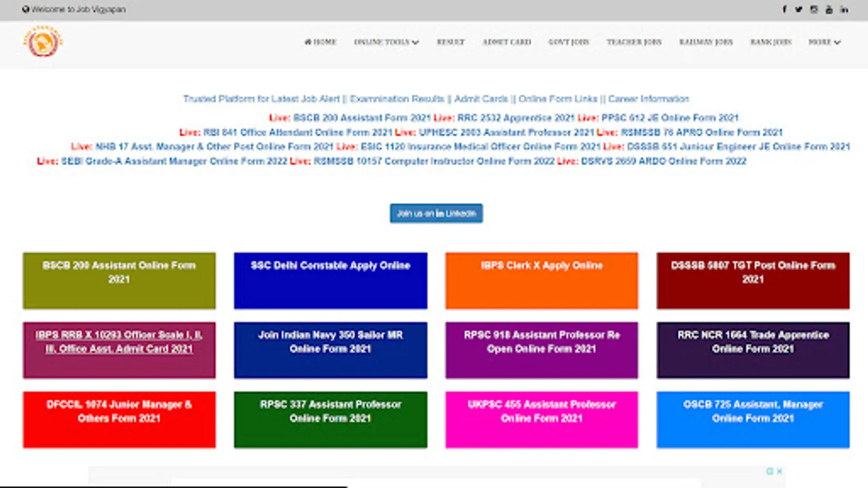
Task: Open Join Indian Navy 350 Sailor MR card
Action: 330,350
